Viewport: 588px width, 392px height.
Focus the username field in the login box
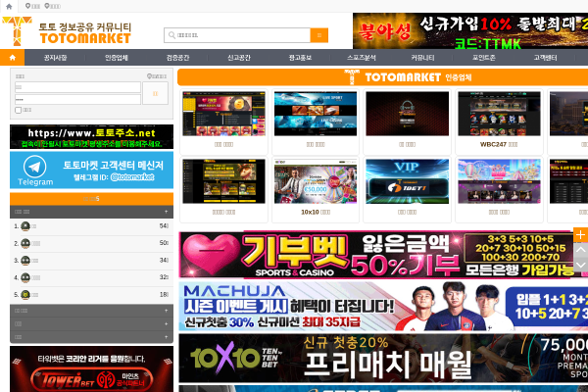[77, 87]
